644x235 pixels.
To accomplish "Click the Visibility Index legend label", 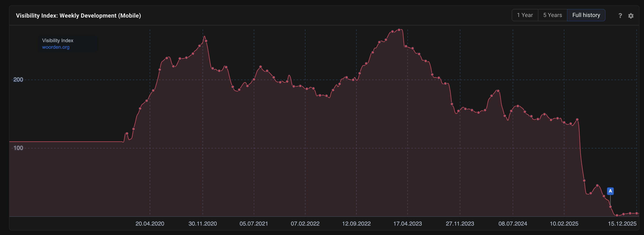I will click(x=58, y=41).
